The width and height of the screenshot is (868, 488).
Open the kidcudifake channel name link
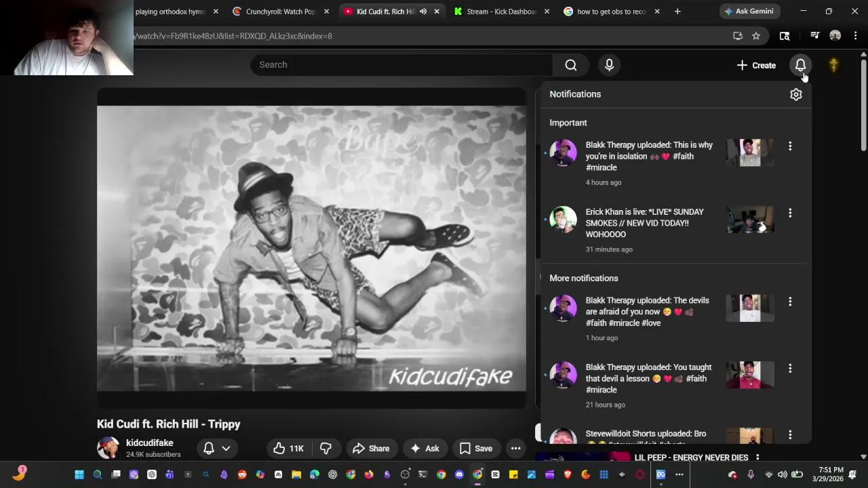pos(149,443)
